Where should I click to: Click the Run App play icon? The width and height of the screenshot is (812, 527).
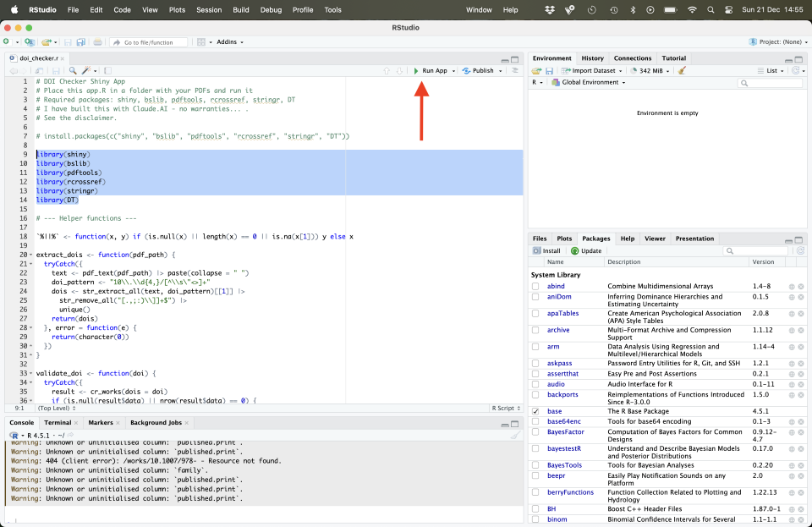pyautogui.click(x=416, y=71)
